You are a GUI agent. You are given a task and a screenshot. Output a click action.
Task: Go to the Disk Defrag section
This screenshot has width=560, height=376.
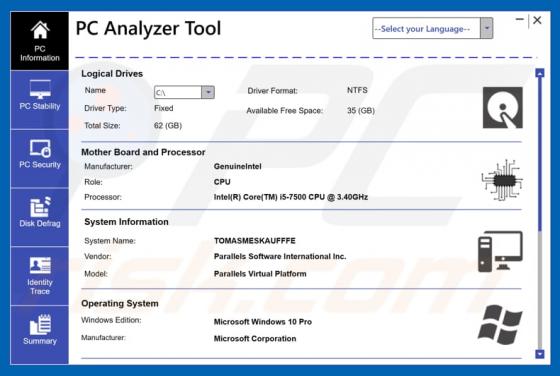(x=40, y=217)
